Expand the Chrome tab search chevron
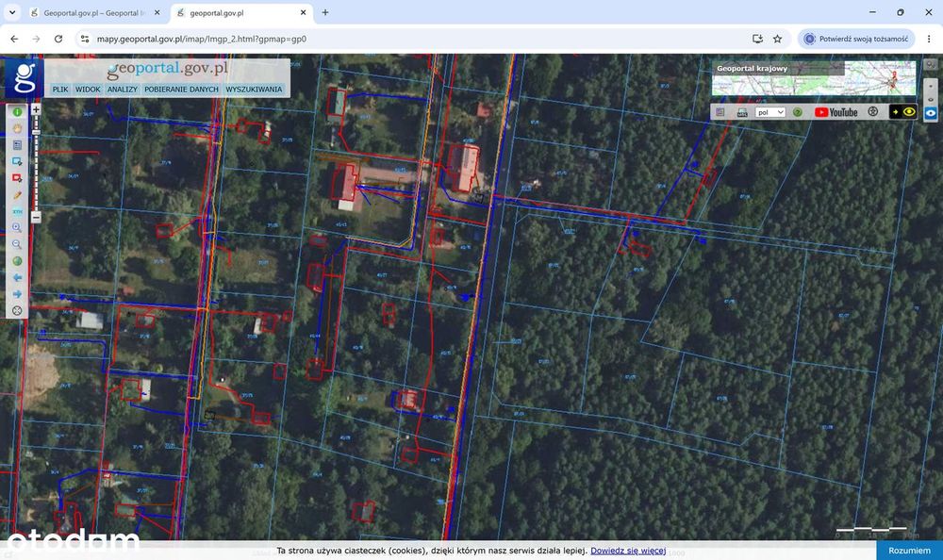This screenshot has width=943, height=560. 12,12
